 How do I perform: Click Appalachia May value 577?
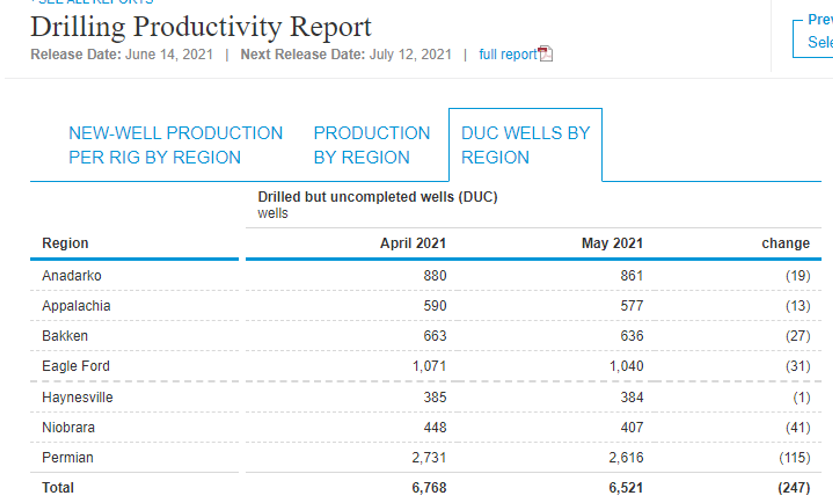(x=631, y=305)
